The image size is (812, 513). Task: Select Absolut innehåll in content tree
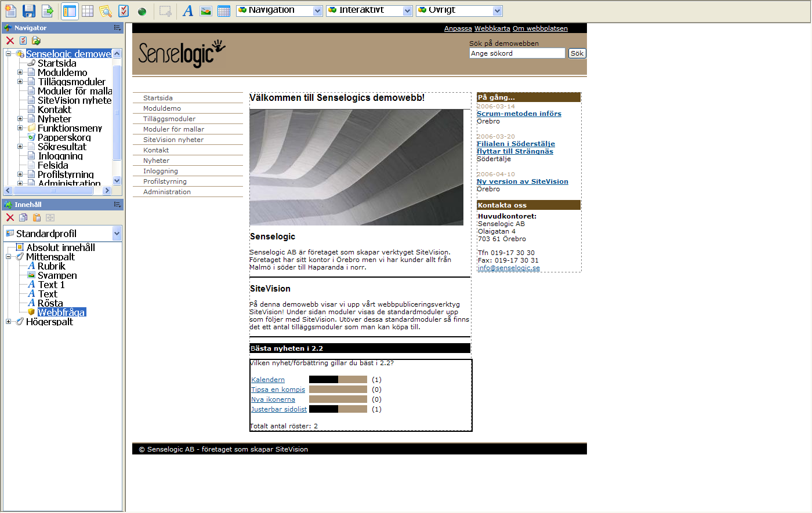60,248
